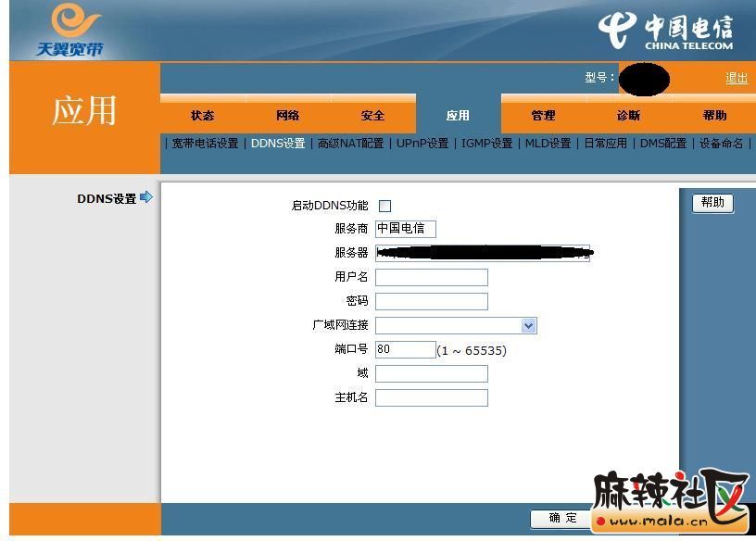Open the 网络 tab

pyautogui.click(x=287, y=116)
